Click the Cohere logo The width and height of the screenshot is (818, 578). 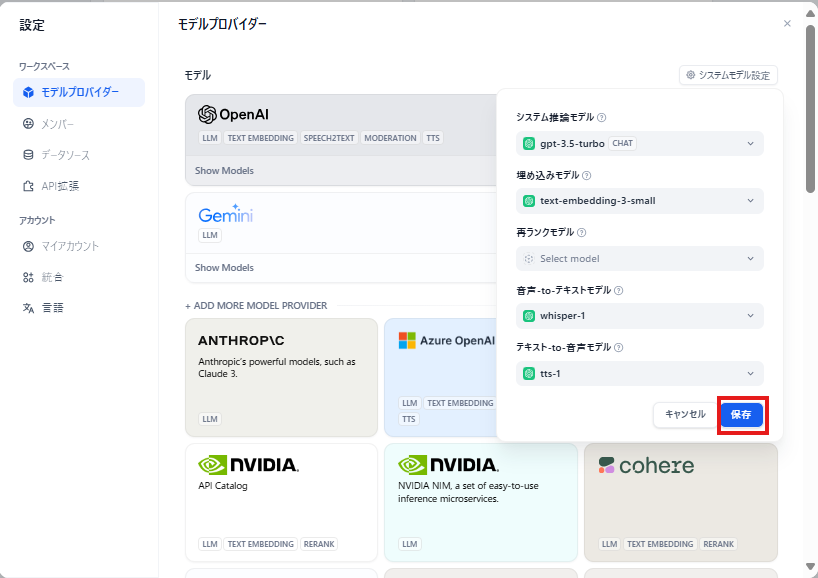[646, 465]
